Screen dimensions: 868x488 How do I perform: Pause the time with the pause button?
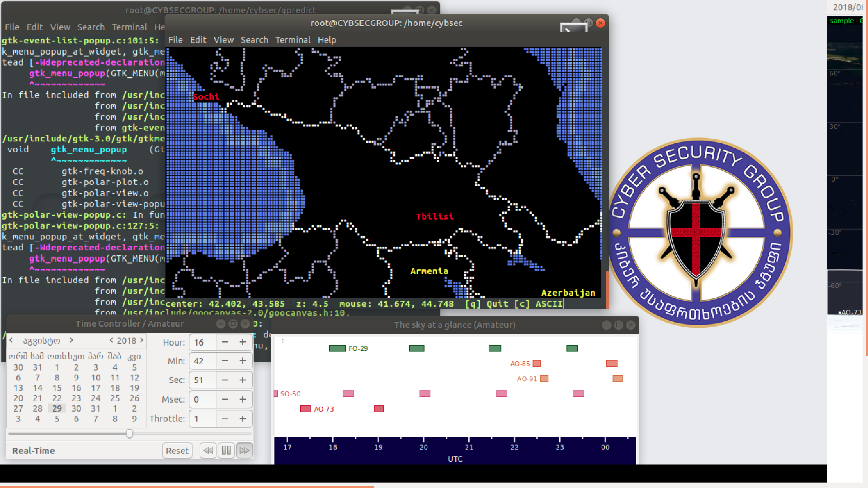226,450
